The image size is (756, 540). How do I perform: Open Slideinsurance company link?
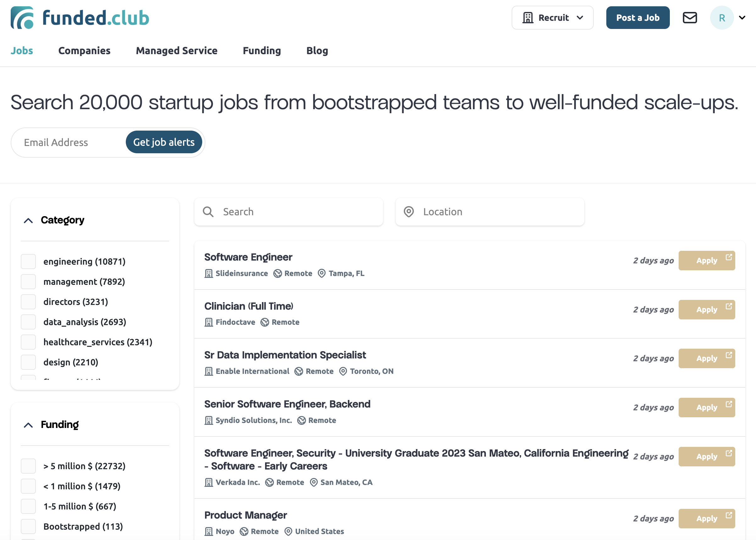(x=242, y=274)
